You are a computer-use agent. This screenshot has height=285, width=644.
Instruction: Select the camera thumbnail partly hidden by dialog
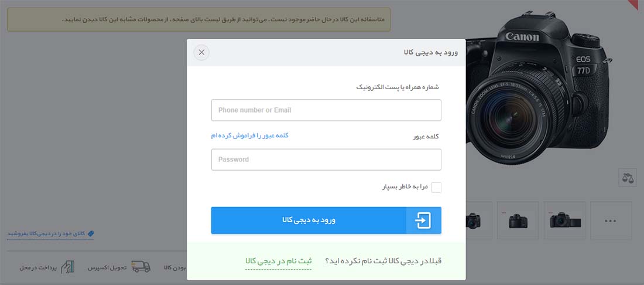coord(478,220)
